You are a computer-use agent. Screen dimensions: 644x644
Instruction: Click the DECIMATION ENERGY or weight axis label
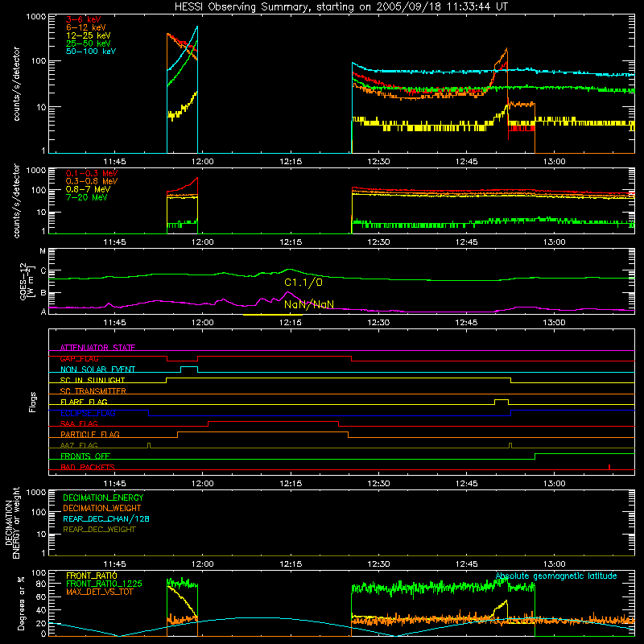click(x=12, y=522)
